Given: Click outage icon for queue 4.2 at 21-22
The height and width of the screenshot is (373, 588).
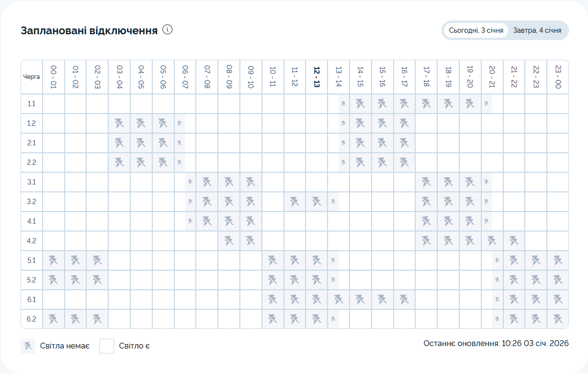Looking at the screenshot, I should point(514,241).
